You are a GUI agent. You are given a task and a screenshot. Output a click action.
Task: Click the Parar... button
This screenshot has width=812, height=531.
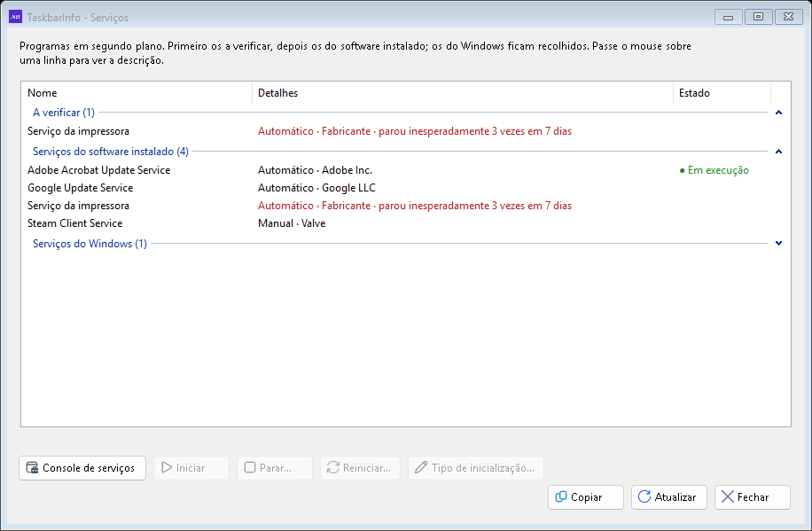pyautogui.click(x=275, y=468)
